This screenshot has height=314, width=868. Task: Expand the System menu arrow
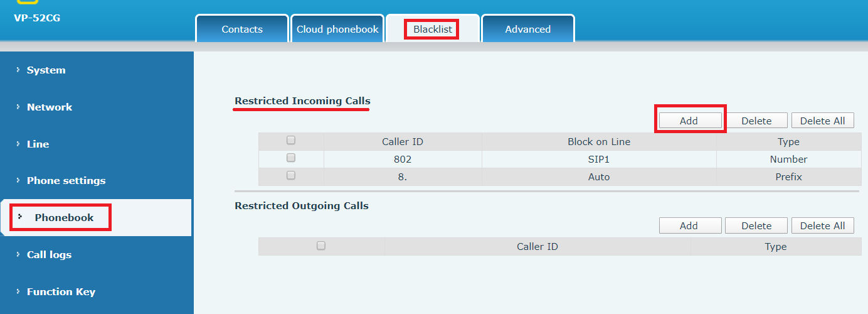click(x=18, y=70)
